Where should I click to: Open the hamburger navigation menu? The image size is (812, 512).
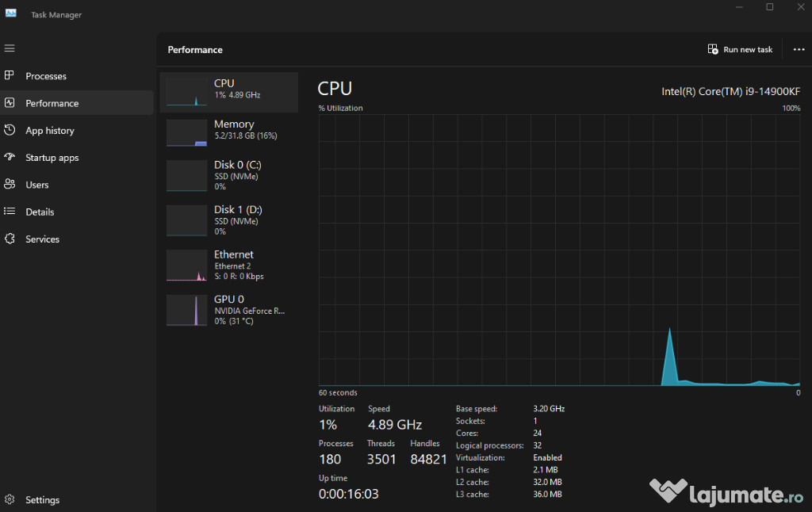(x=10, y=48)
